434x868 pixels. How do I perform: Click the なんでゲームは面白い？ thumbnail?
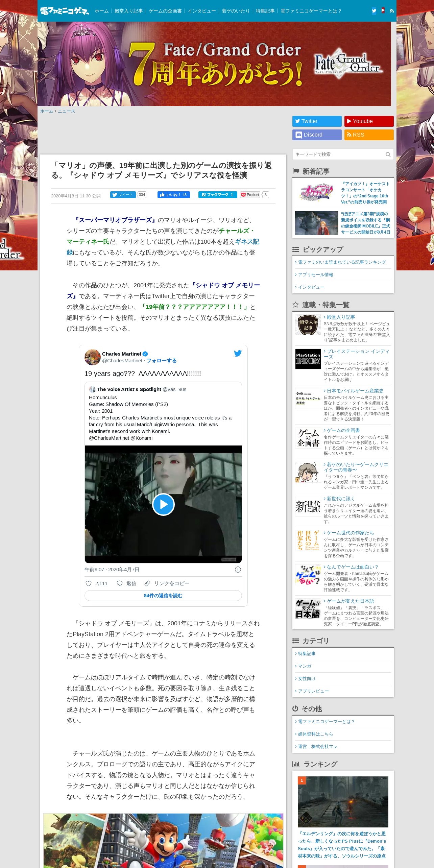tap(308, 574)
